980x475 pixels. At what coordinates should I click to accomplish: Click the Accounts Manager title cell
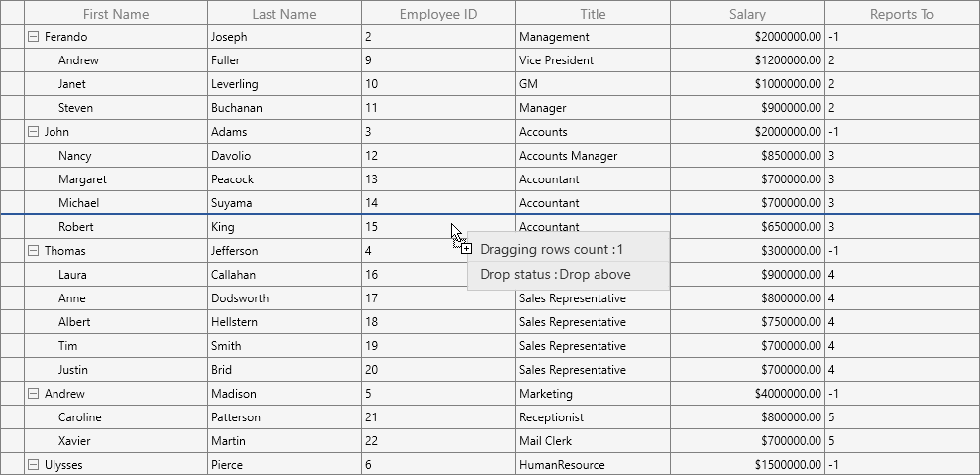pos(594,156)
